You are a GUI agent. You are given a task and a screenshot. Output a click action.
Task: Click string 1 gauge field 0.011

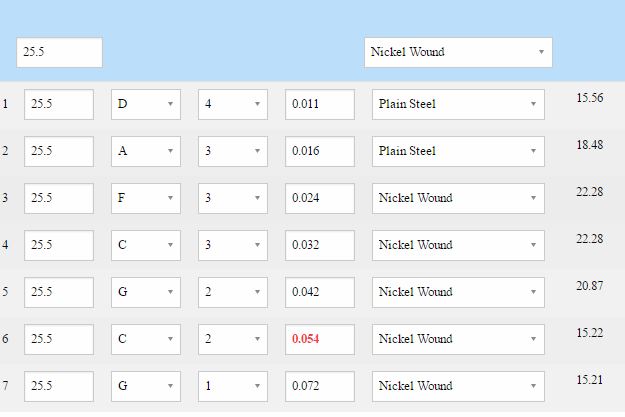pyautogui.click(x=320, y=104)
